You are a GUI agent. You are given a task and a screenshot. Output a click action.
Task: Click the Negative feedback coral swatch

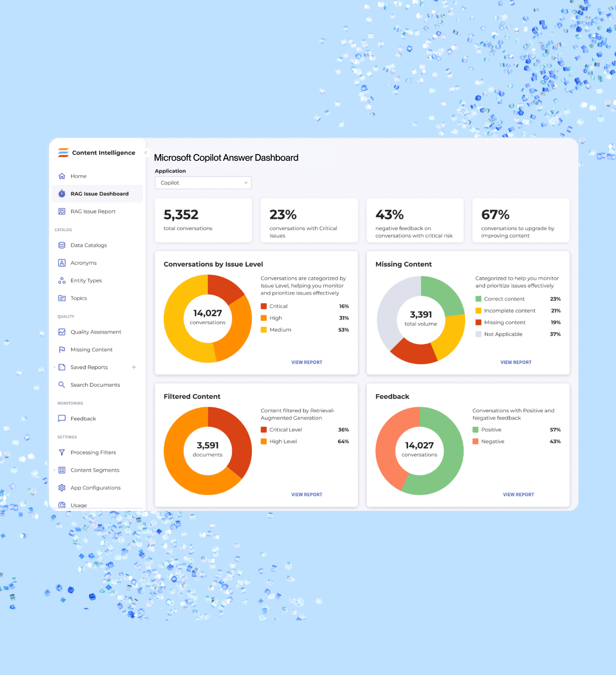click(475, 442)
